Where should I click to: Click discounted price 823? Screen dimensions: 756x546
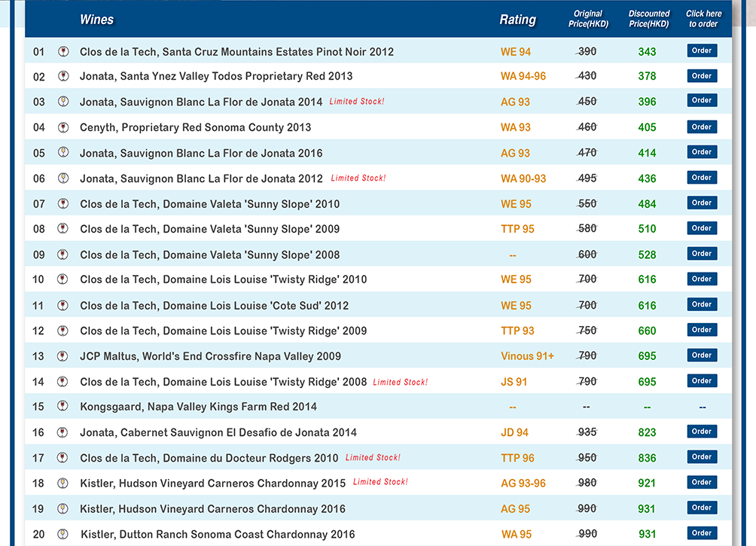[647, 432]
